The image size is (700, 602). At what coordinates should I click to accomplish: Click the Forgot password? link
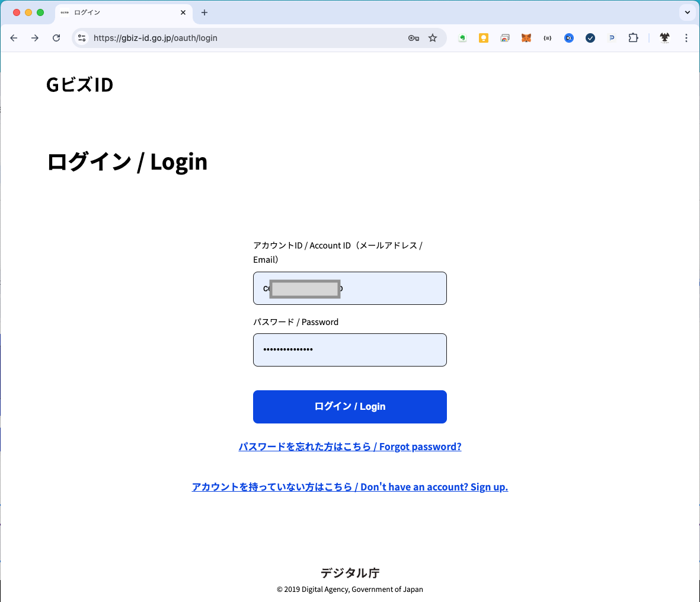[350, 447]
